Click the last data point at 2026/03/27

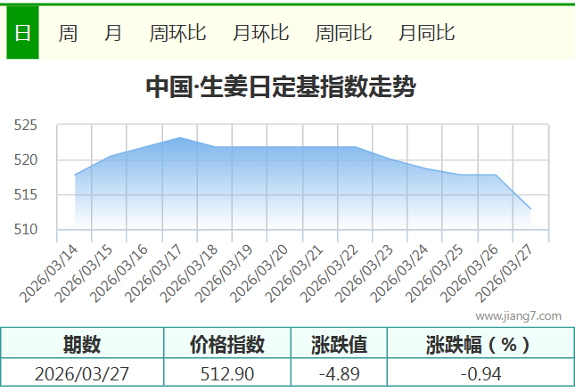(x=530, y=209)
